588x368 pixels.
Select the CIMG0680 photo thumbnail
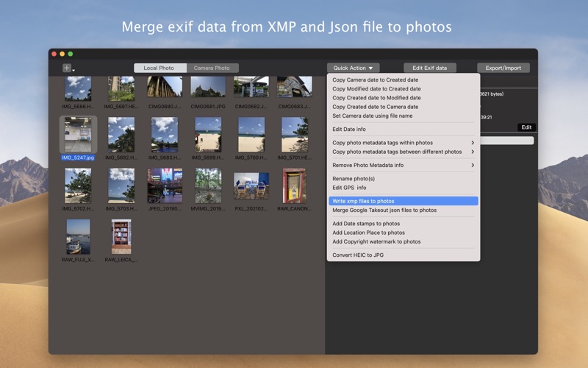tap(165, 87)
